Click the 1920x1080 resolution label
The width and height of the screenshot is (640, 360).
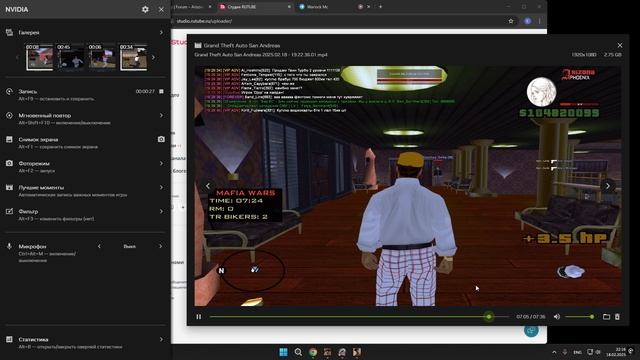pos(584,55)
